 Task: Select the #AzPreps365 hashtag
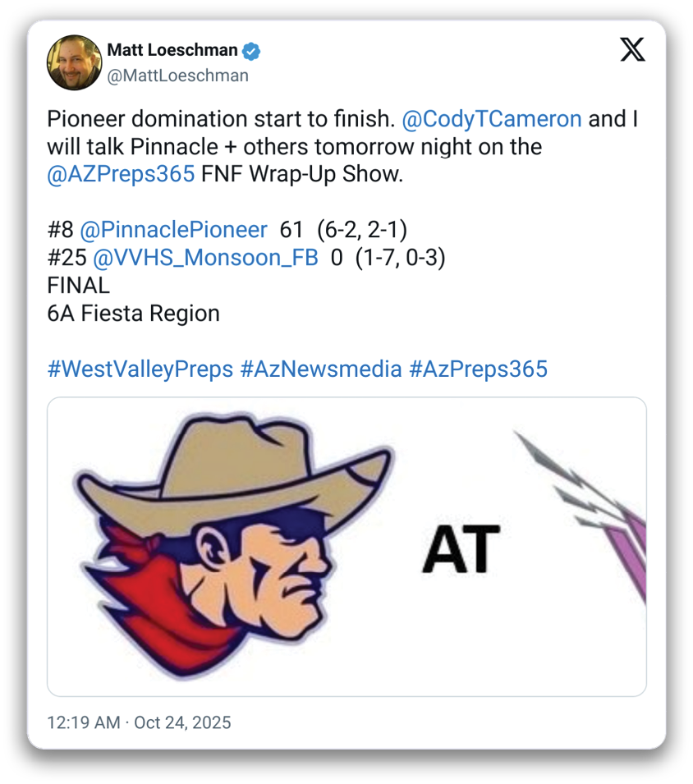click(478, 369)
